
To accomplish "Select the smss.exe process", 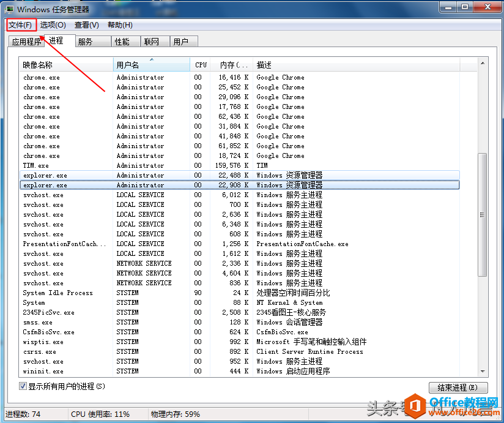I will [x=240, y=322].
